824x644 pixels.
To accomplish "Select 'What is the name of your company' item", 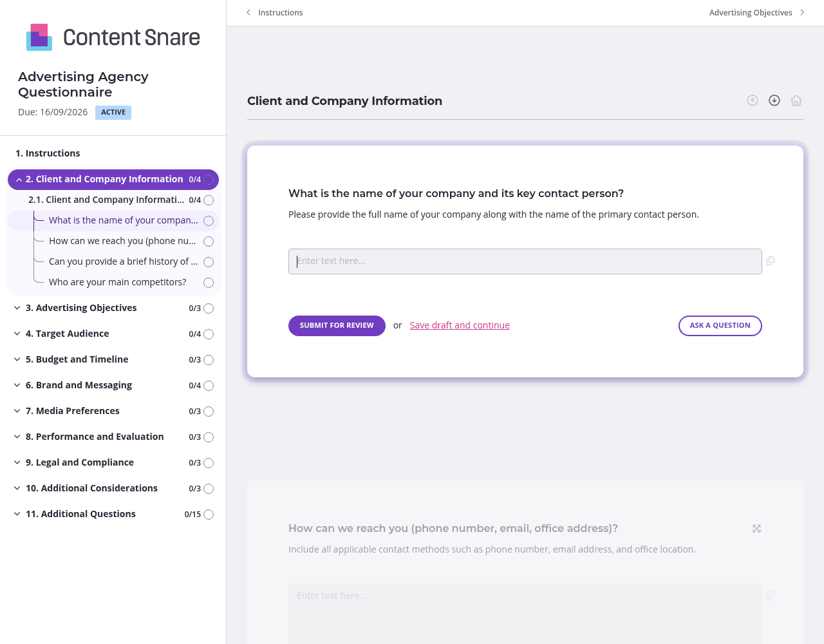I will pyautogui.click(x=124, y=220).
